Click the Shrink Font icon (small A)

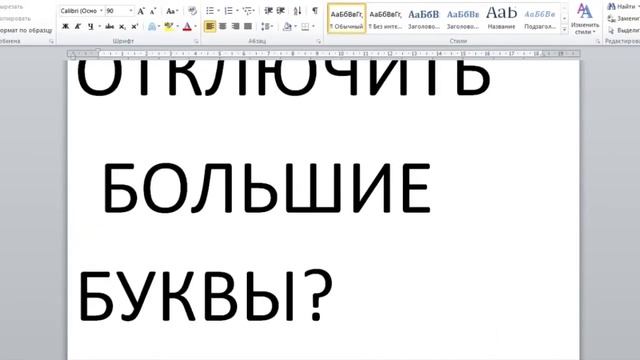pos(153,11)
